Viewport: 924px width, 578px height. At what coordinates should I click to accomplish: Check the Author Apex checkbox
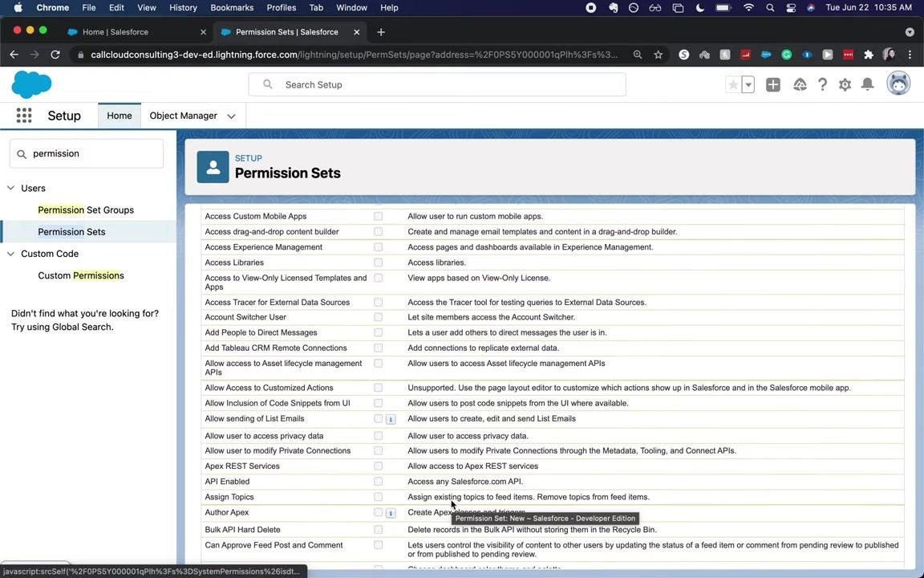click(x=379, y=512)
